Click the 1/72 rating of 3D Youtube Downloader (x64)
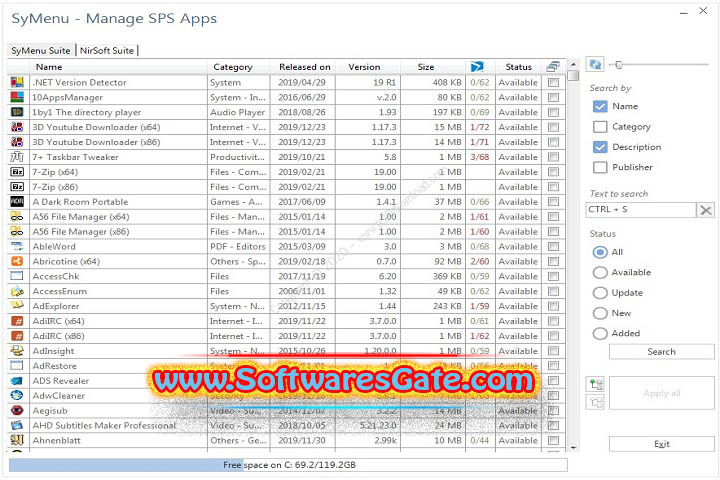 [x=480, y=127]
